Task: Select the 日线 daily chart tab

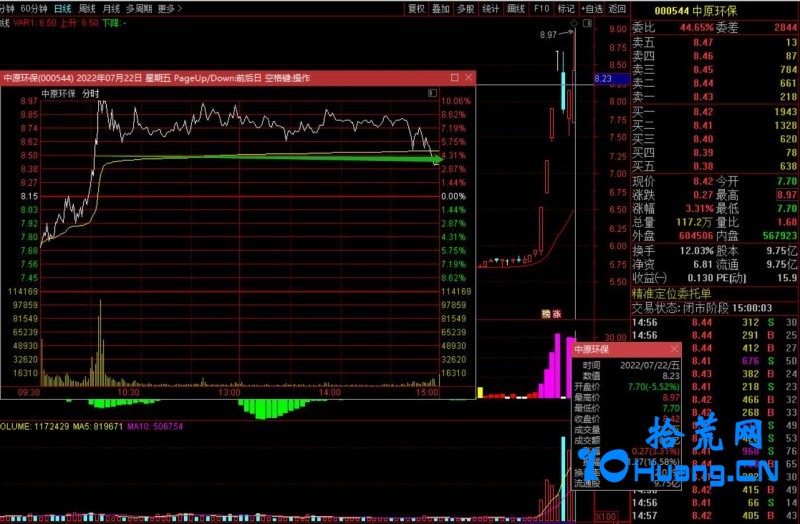Action: [63, 9]
